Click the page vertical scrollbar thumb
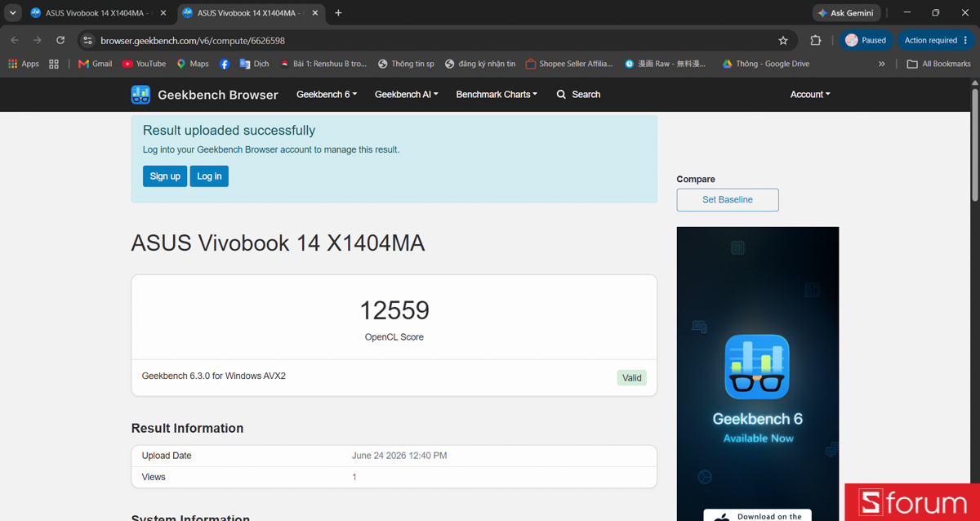980x521 pixels. pyautogui.click(x=974, y=145)
